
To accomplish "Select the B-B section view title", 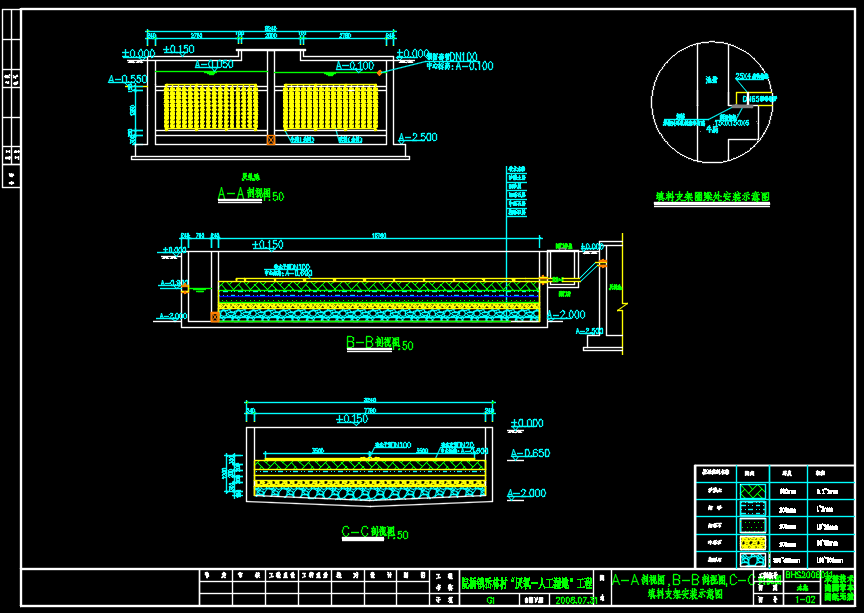I will (380, 343).
